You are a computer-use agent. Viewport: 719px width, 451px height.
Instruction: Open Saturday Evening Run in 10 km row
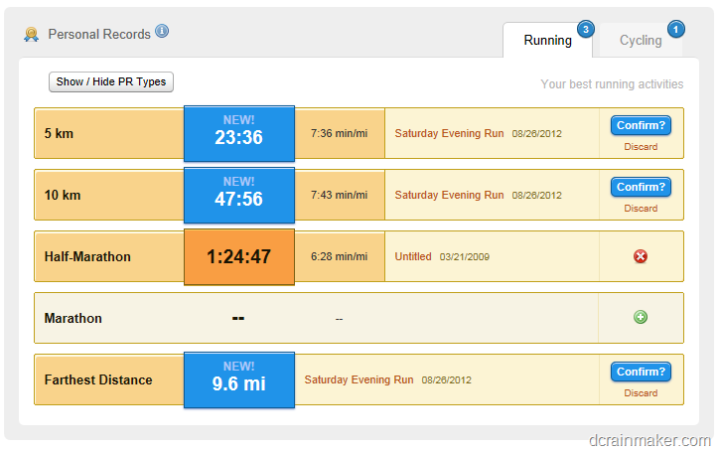tap(449, 195)
